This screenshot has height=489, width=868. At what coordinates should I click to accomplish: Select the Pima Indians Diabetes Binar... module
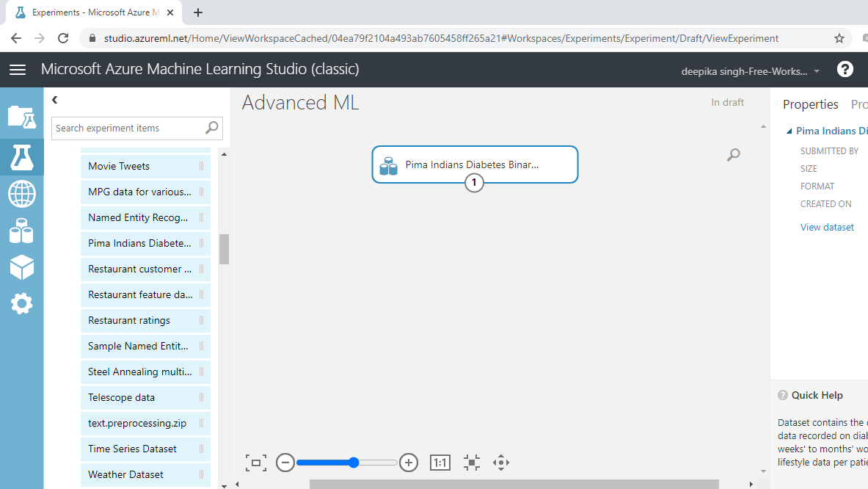tap(475, 164)
